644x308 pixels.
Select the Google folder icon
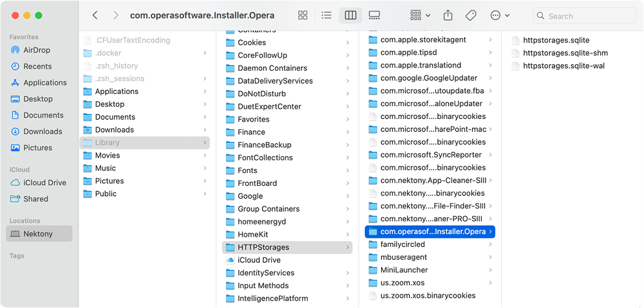[230, 196]
